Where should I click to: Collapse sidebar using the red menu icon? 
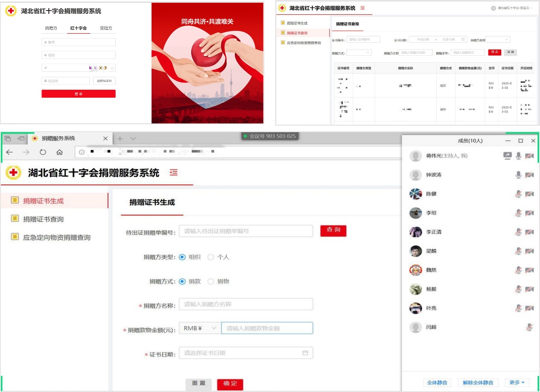coord(173,172)
